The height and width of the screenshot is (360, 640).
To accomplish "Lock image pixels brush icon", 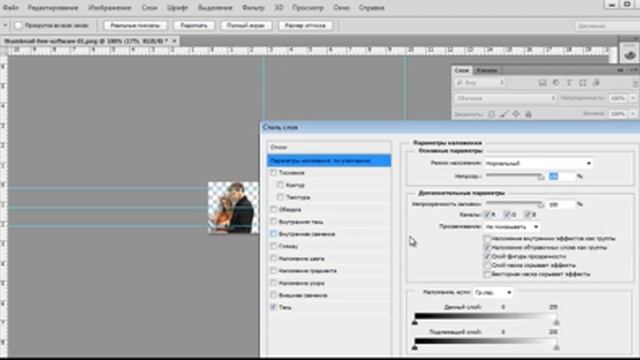I will pos(504,114).
